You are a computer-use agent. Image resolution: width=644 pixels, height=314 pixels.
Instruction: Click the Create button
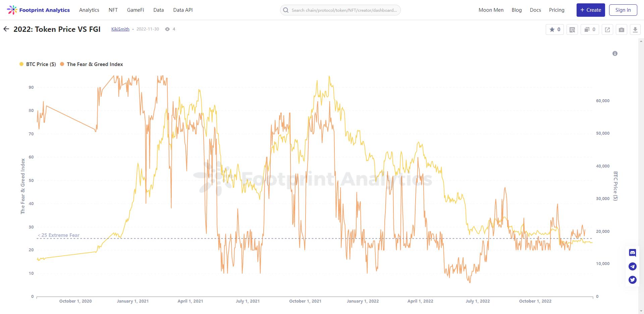(590, 10)
